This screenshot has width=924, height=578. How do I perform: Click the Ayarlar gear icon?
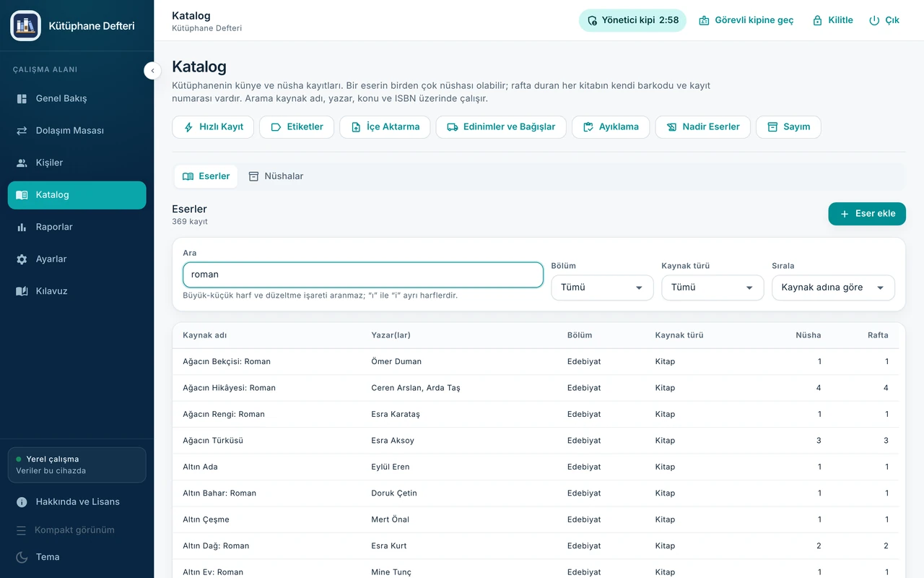22,259
